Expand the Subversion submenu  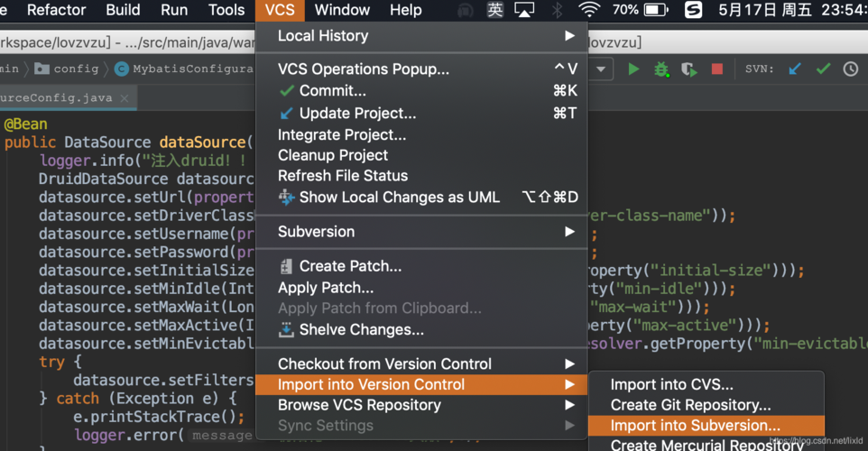(x=421, y=232)
